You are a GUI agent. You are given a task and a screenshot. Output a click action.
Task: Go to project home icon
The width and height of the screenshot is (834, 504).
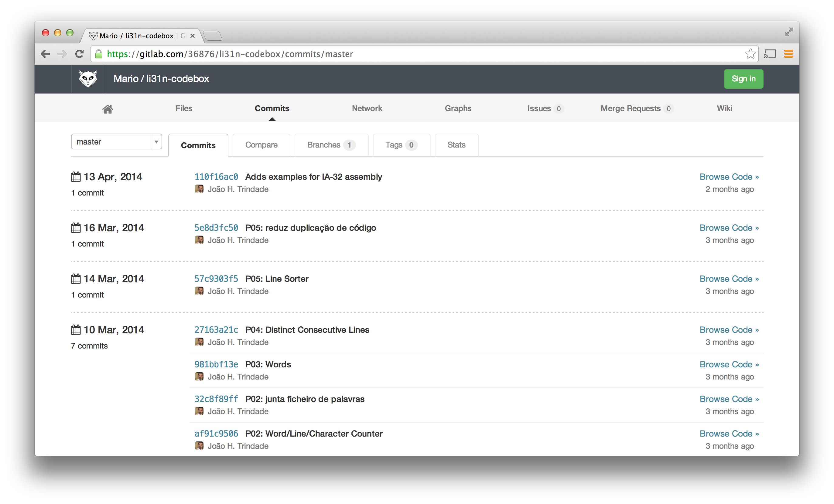click(x=108, y=109)
